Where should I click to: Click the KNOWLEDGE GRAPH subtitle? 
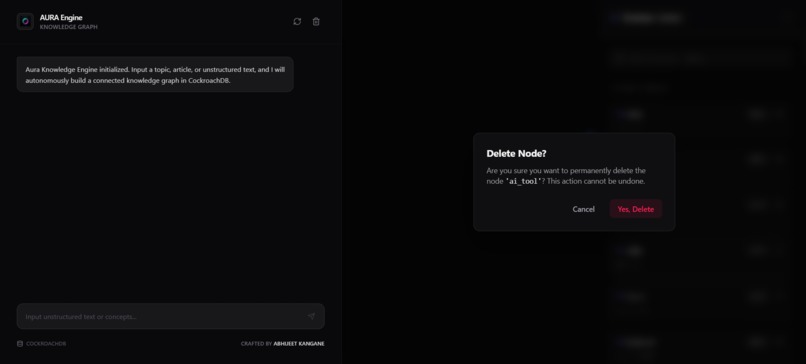point(68,27)
